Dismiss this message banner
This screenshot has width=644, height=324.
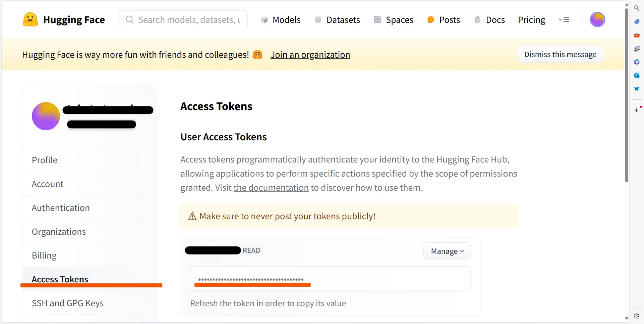560,54
